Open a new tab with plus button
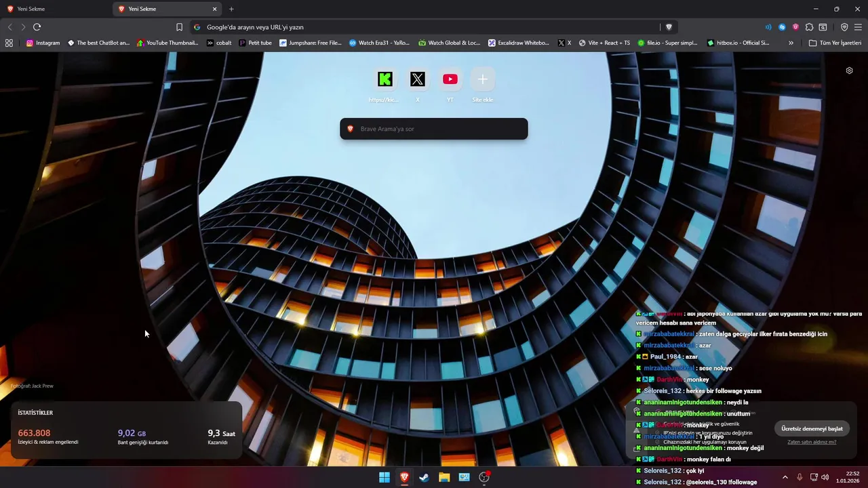 [231, 9]
